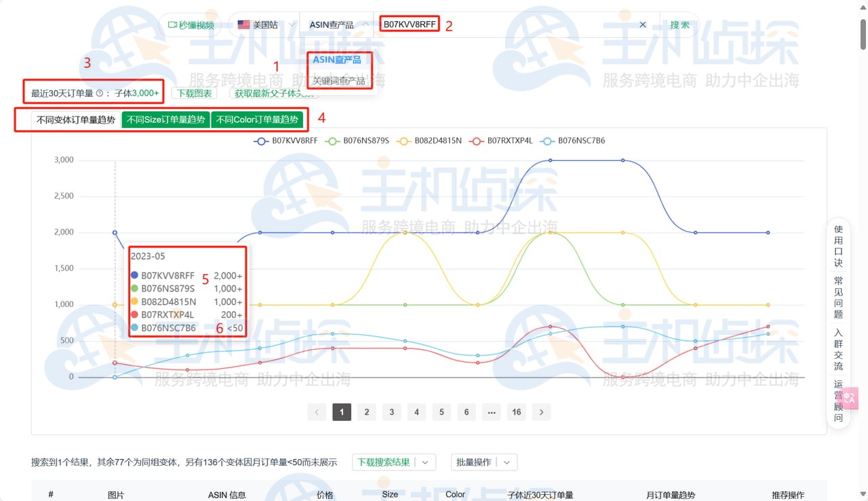This screenshot has width=868, height=501.
Task: Jump to page 16 in pagination
Action: [516, 412]
